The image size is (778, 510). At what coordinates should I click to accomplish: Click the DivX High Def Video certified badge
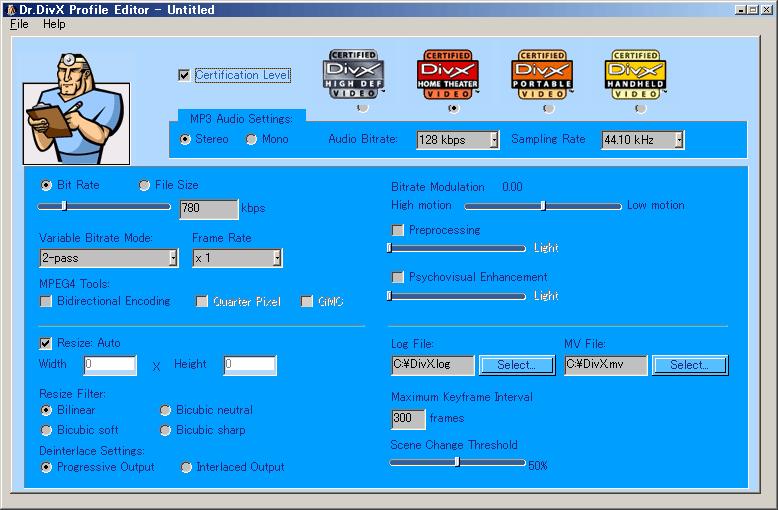point(353,74)
